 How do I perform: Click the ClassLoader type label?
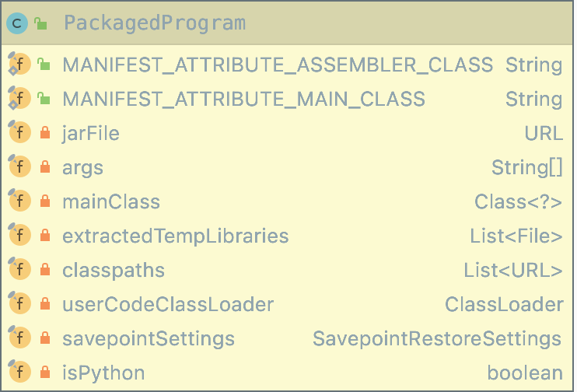504,304
